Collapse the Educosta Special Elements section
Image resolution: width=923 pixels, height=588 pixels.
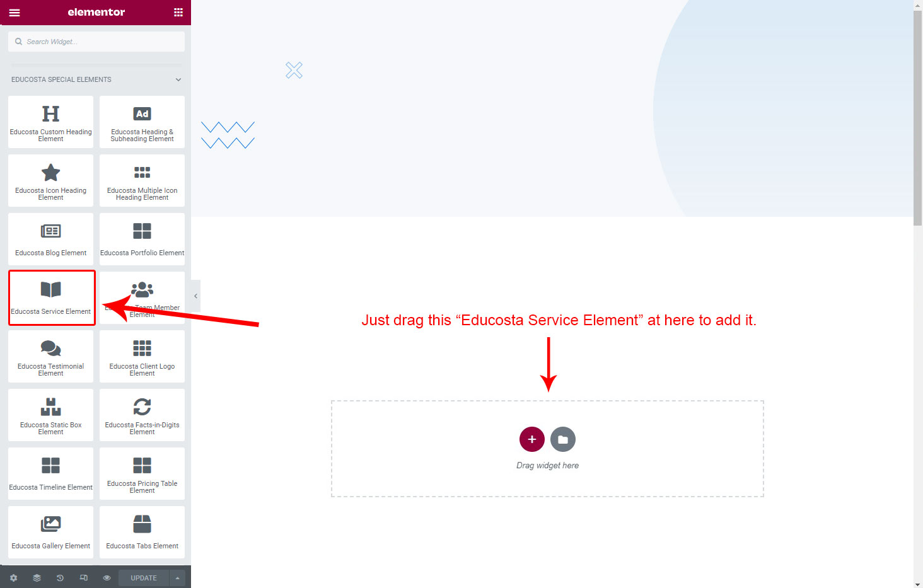[178, 79]
